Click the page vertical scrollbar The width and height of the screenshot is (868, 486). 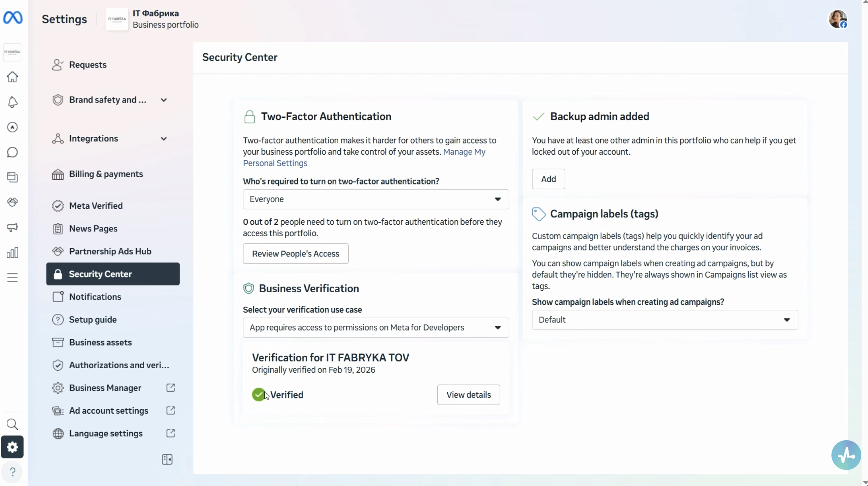(x=865, y=242)
